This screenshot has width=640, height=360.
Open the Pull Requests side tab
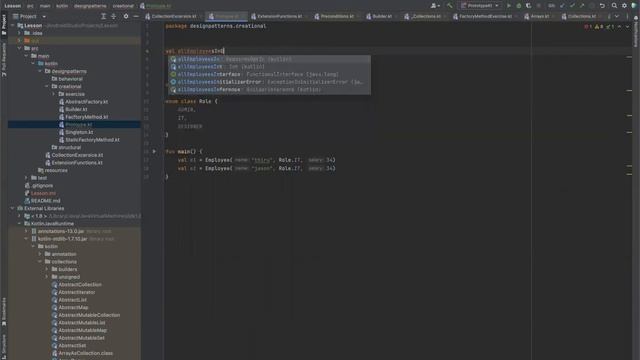point(4,60)
